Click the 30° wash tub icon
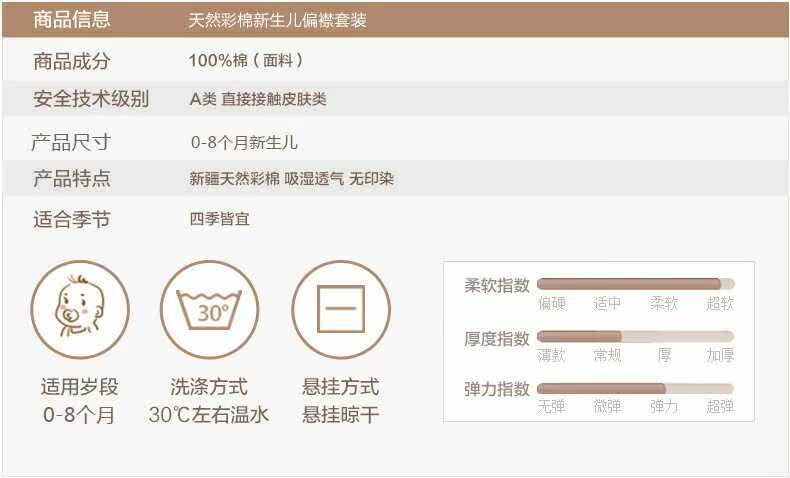Image resolution: width=790 pixels, height=478 pixels. click(x=210, y=310)
